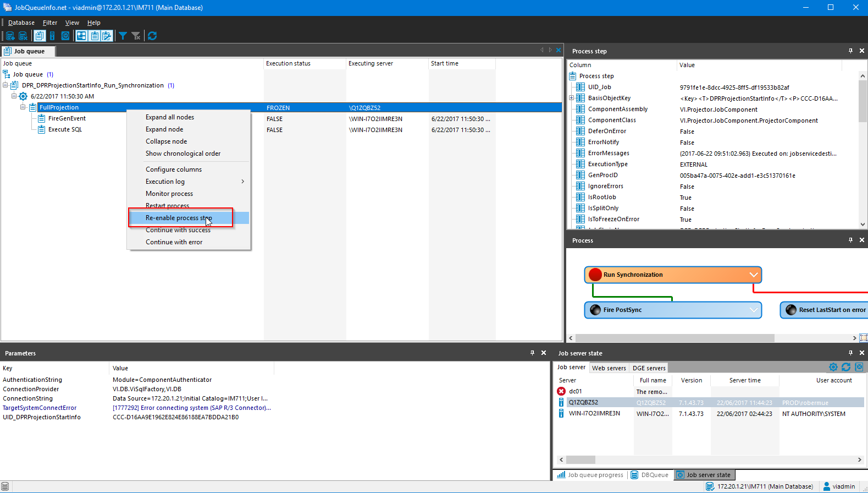This screenshot has width=868, height=493.
Task: Click the history clock toolbar icon
Action: 65,36
